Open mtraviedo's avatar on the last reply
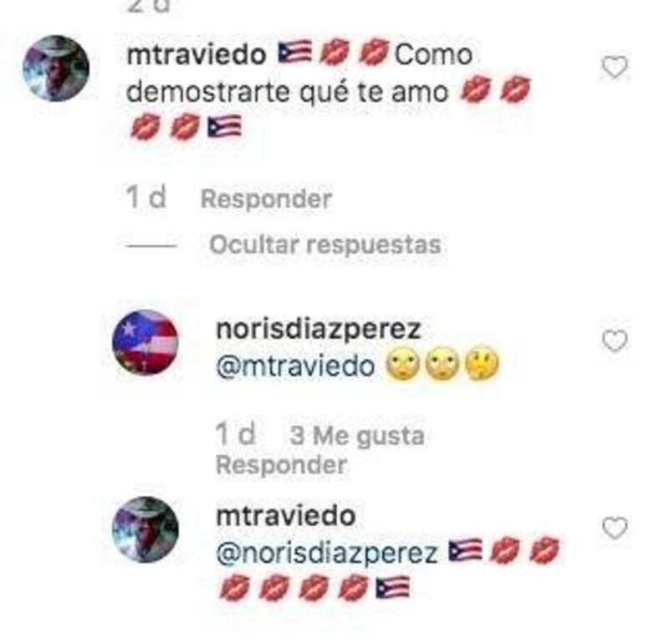Viewport: 669px width, 644px height. pyautogui.click(x=145, y=529)
